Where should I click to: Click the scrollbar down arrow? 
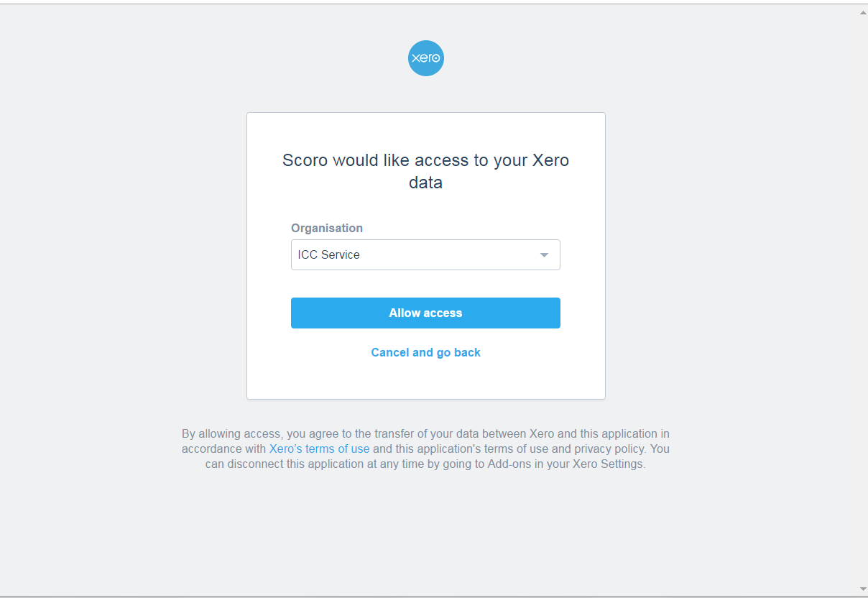[862, 589]
